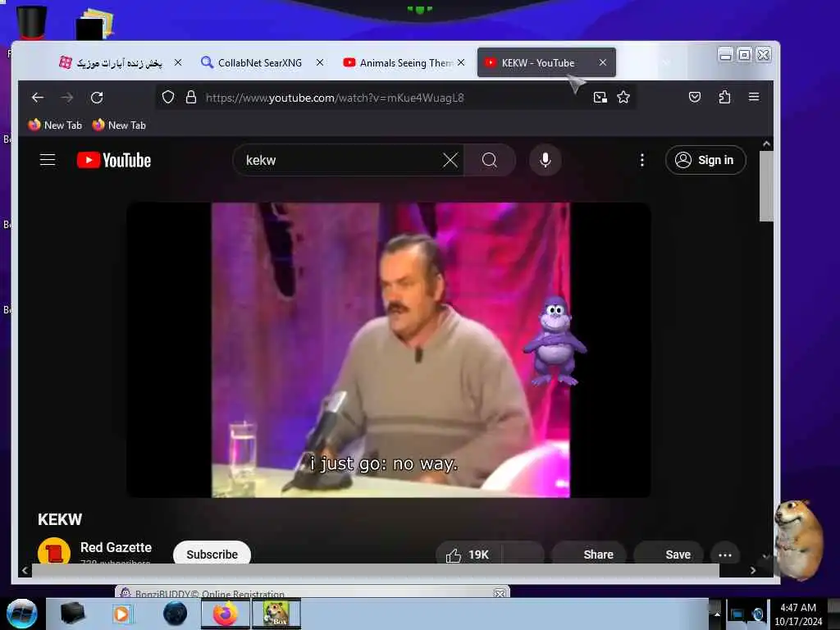Click the purple BonziBuddy gorilla character

[555, 340]
